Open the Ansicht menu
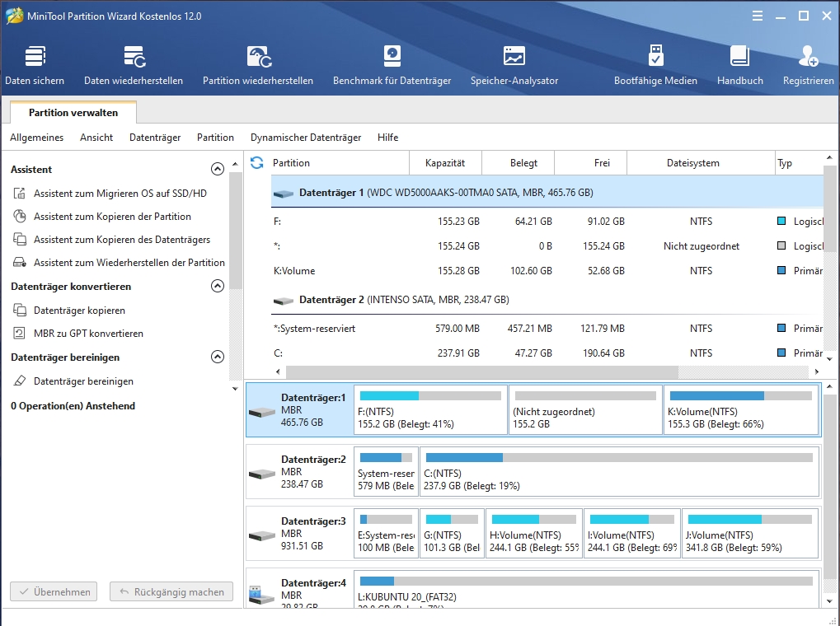The width and height of the screenshot is (840, 626). [x=96, y=138]
